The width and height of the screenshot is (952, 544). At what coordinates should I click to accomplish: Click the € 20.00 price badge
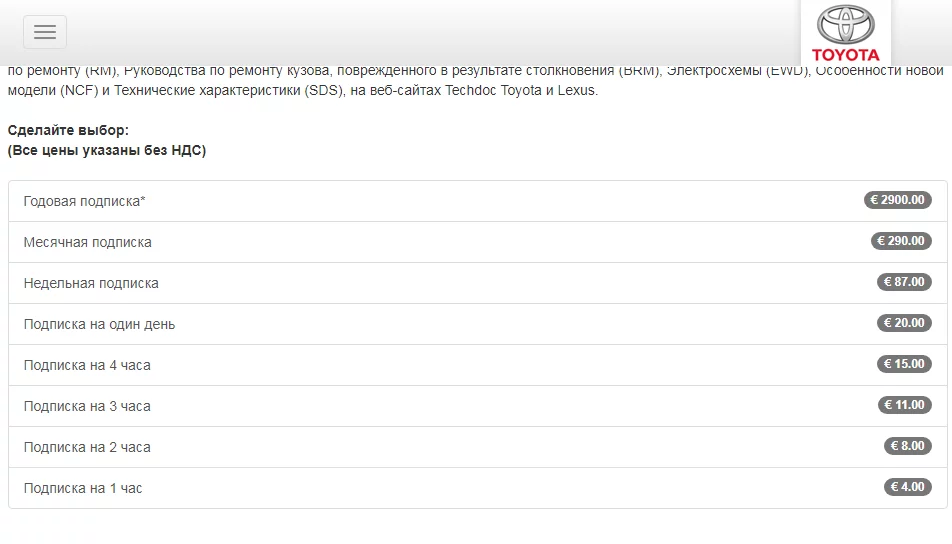904,323
